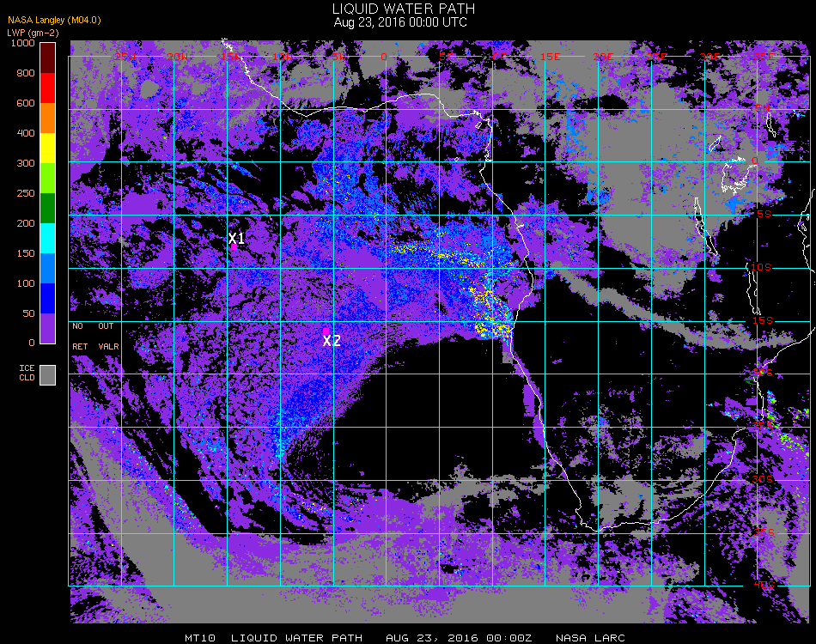Click the dark blue 50-100 legend swatch

click(48, 299)
